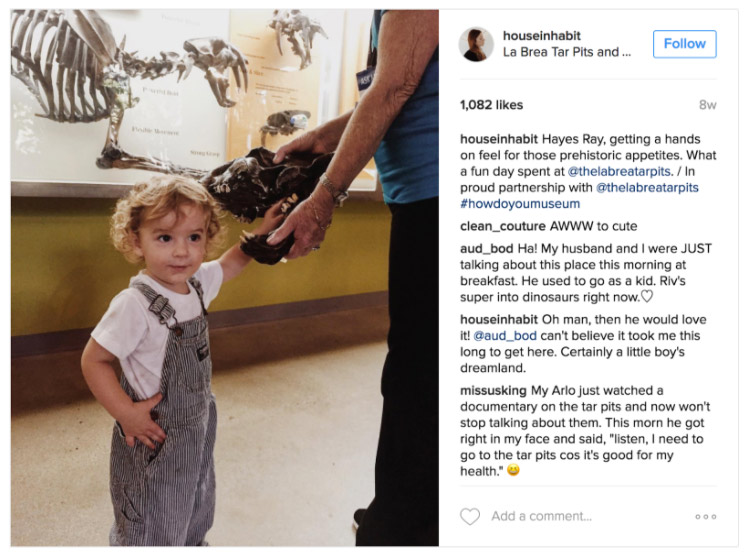Click the laughing emoji in missusking comment
Screen dimensions: 756x555
513,470
